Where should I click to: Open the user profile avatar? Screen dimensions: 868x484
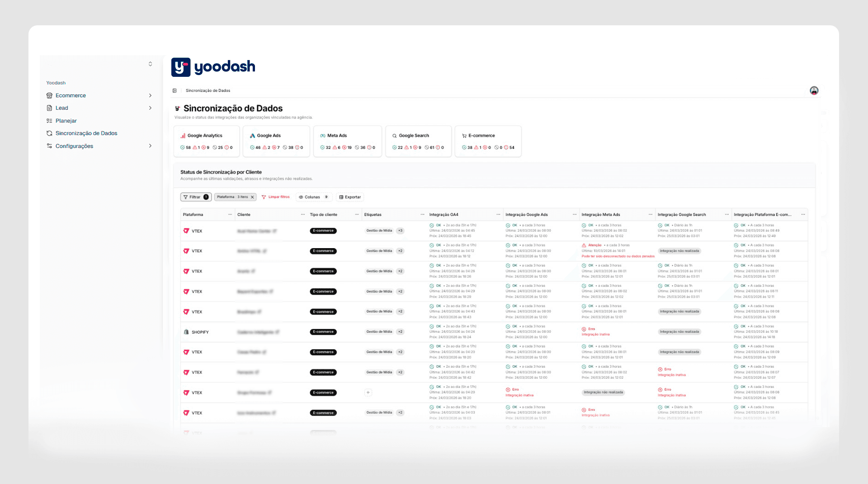[x=814, y=91]
